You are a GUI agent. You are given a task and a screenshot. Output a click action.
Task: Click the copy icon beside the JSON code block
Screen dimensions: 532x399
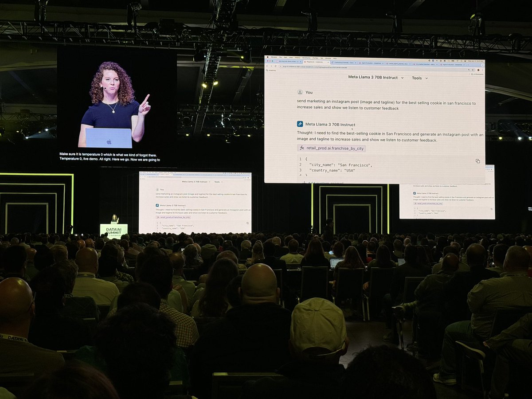pos(477,161)
